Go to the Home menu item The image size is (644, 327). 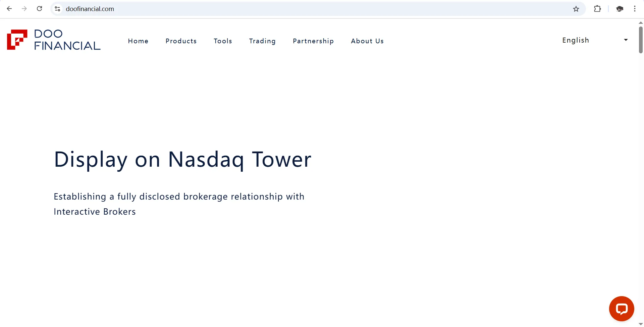pos(138,41)
